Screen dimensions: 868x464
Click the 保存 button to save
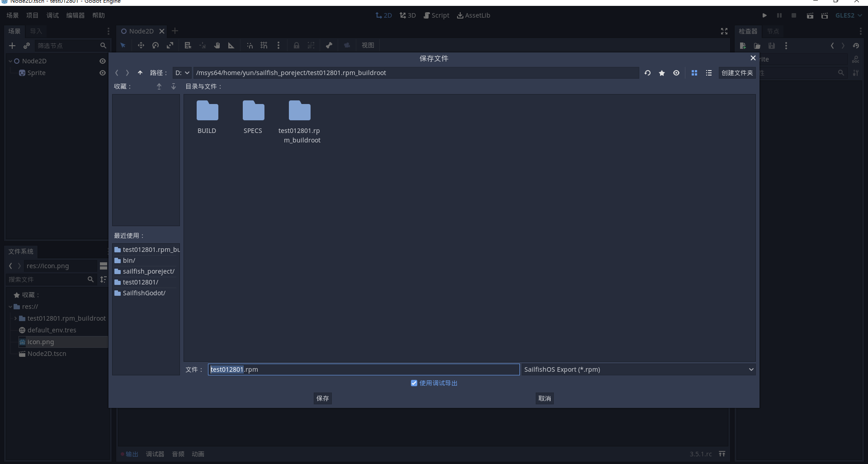coord(322,398)
